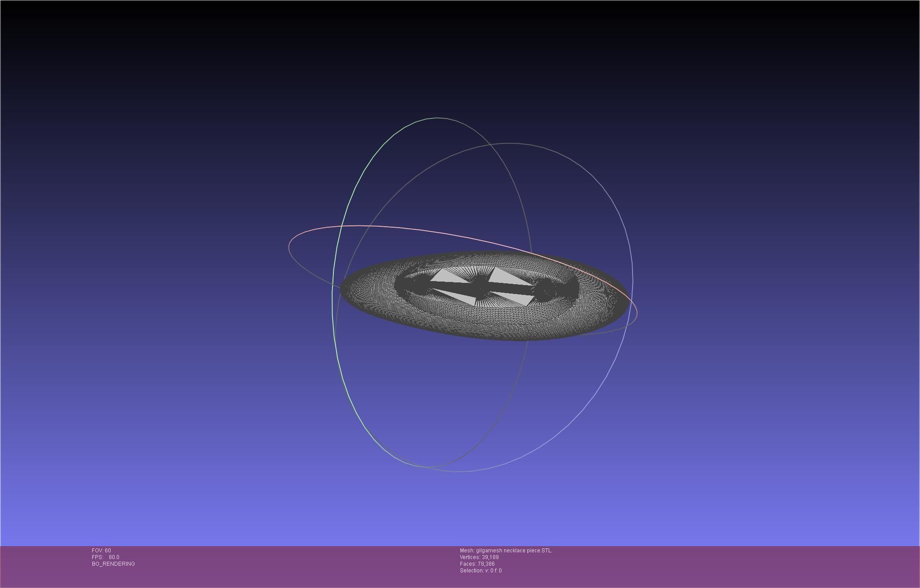
Task: Click the Vertices: 39,189 label
Action: [x=479, y=557]
